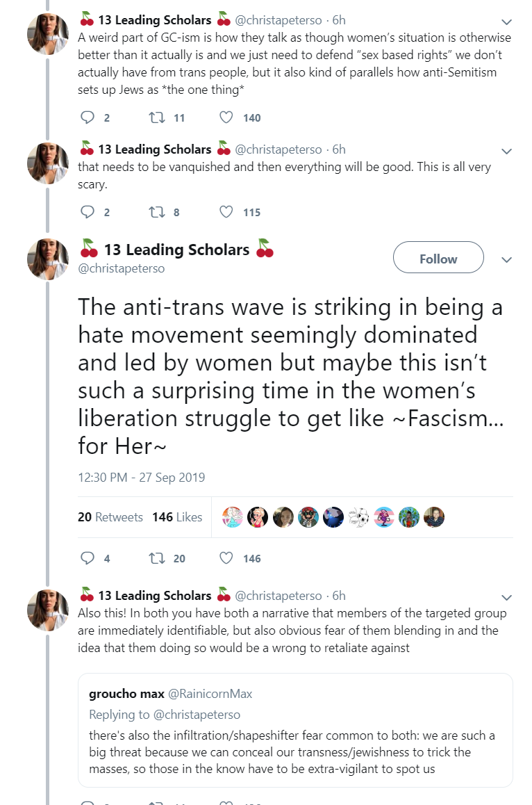Like the tweet with 140 likes
The image size is (532, 805).
[226, 117]
